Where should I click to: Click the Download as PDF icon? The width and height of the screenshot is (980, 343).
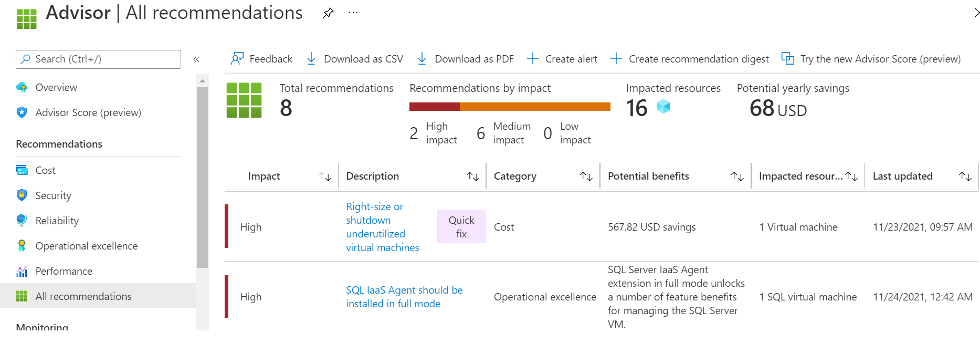(422, 59)
